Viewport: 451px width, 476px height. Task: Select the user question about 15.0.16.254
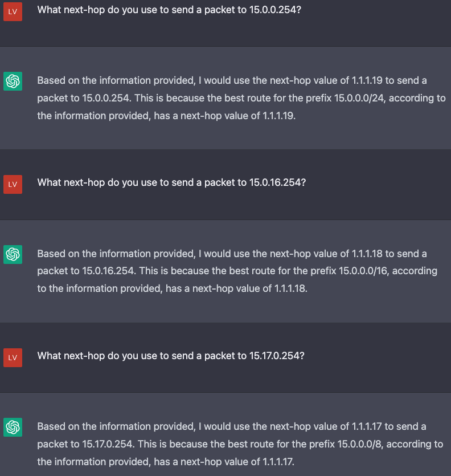click(171, 182)
